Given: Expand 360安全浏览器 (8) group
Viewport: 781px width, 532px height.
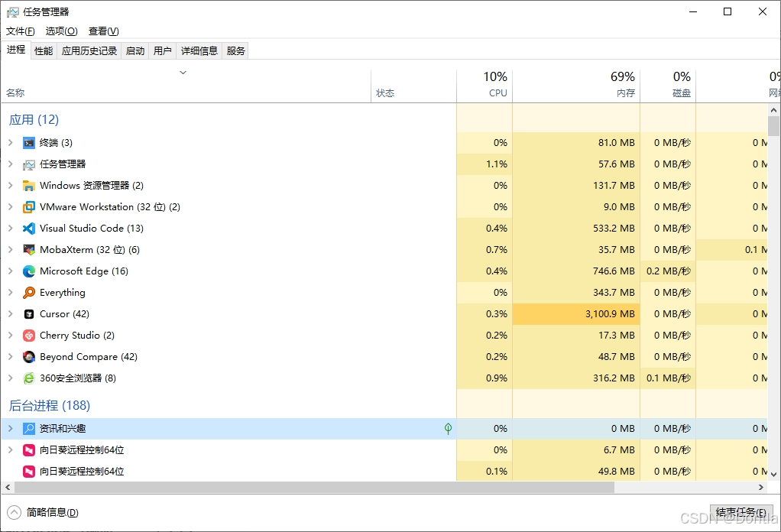Looking at the screenshot, I should coord(11,378).
